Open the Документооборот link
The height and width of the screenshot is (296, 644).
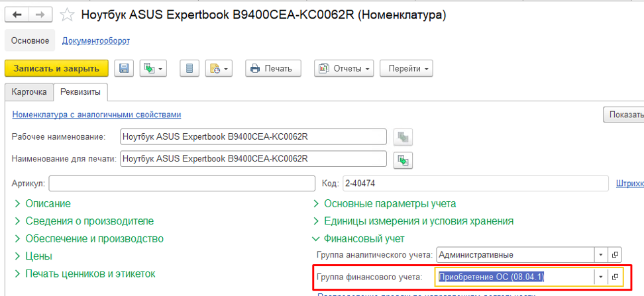tap(95, 40)
